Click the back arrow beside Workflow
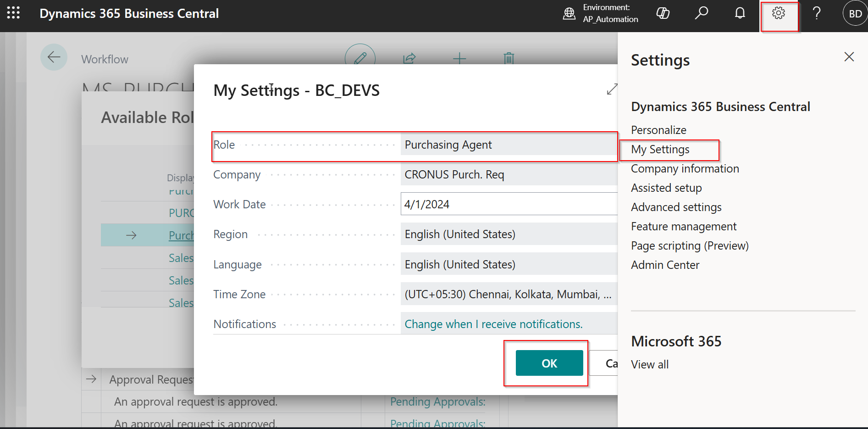Image resolution: width=868 pixels, height=429 pixels. [x=54, y=57]
